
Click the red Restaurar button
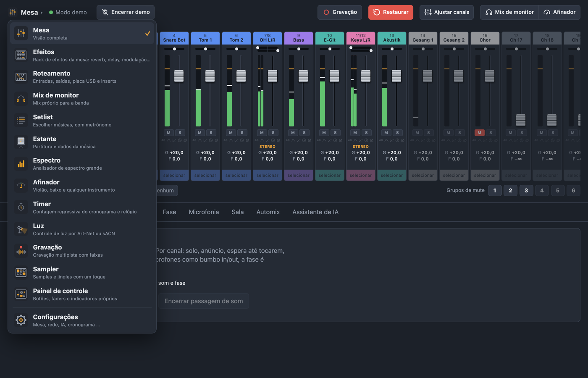[x=391, y=12]
